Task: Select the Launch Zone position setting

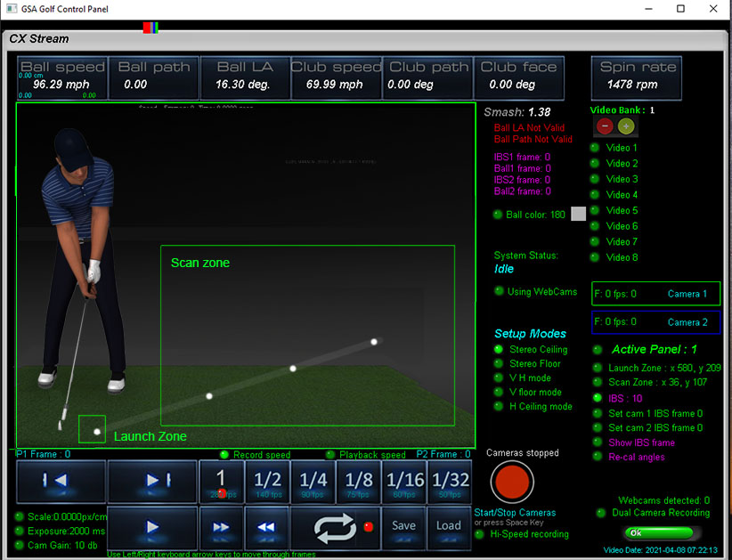Action: click(657, 368)
